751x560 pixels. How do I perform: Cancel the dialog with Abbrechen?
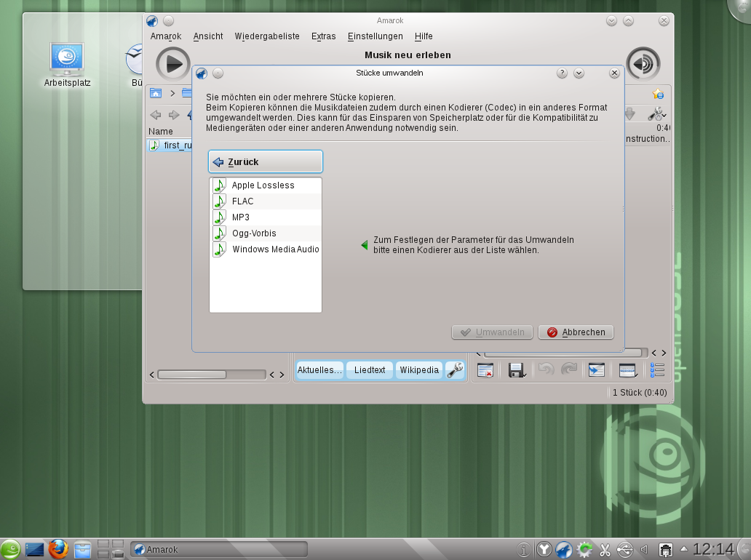click(576, 332)
